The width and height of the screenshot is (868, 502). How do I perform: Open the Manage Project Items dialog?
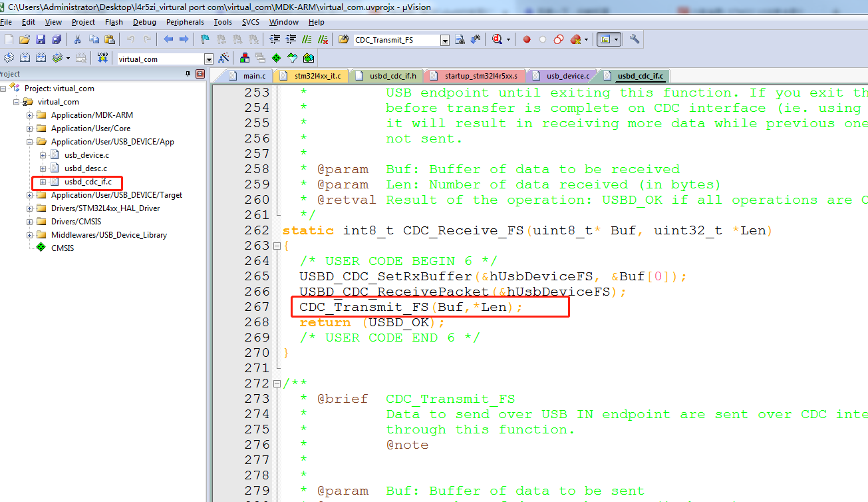(244, 58)
